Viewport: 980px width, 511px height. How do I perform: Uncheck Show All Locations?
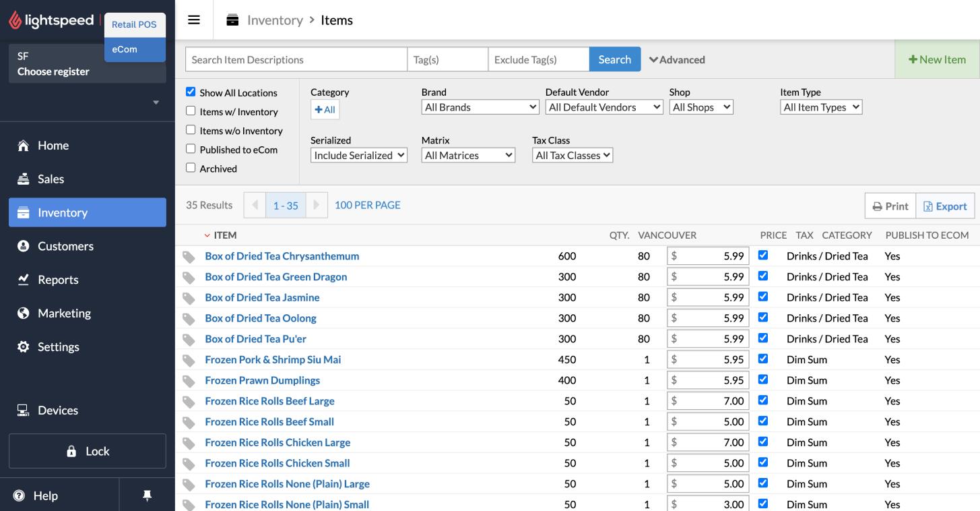191,92
